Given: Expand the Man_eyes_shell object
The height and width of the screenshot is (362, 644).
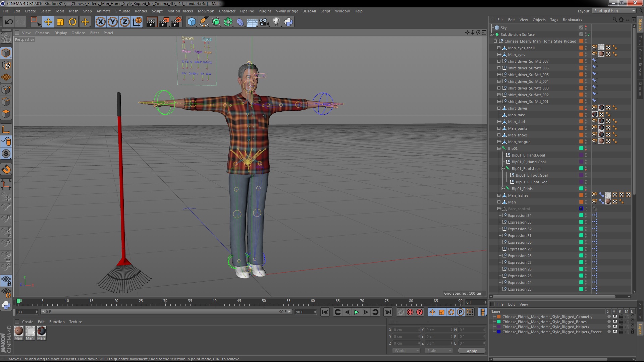Looking at the screenshot, I should (499, 48).
